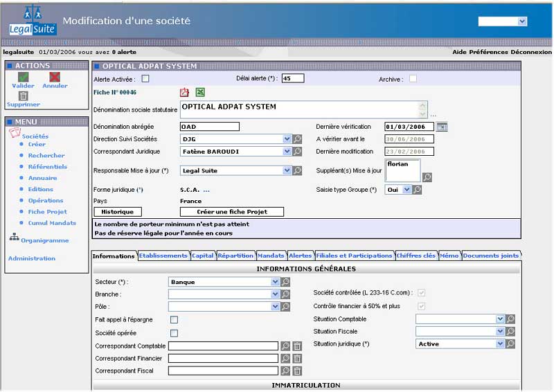The width and height of the screenshot is (554, 392).
Task: Click the Dénomination abrégée OAD field
Action: click(210, 127)
